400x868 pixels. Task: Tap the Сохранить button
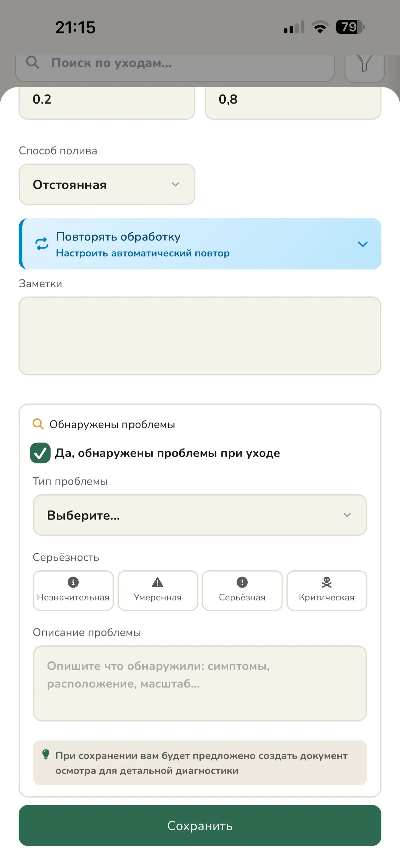(x=200, y=825)
